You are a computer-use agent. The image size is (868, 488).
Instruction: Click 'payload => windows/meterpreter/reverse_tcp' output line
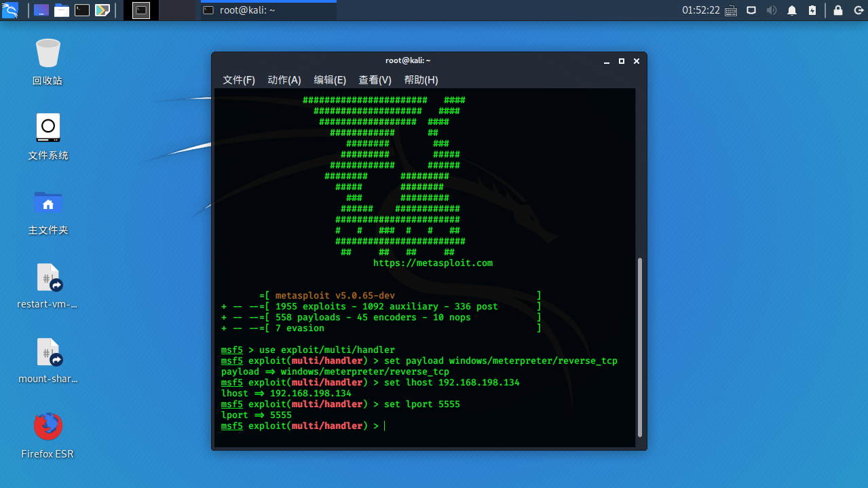pos(335,371)
